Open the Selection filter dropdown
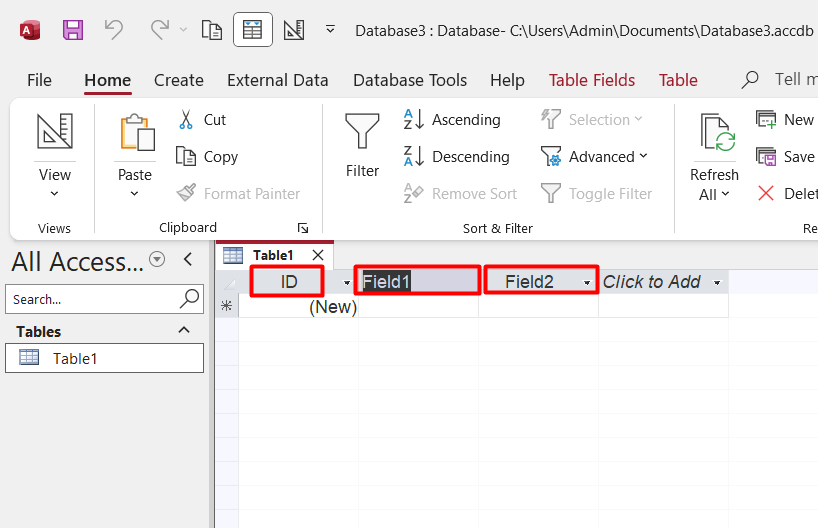 (x=592, y=119)
